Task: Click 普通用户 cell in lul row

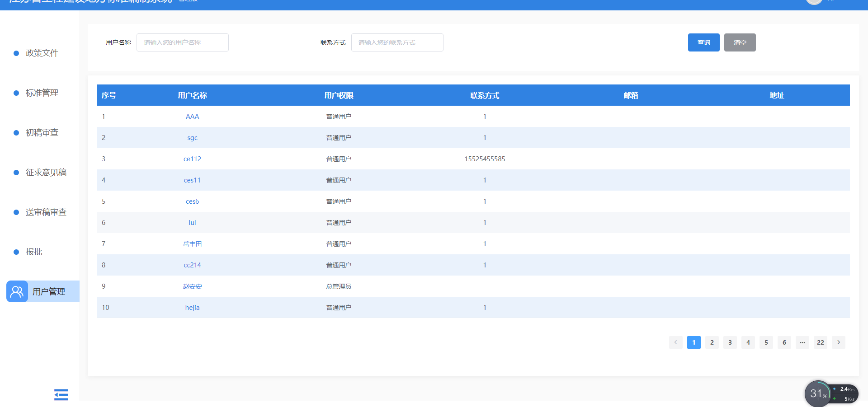Action: 339,223
